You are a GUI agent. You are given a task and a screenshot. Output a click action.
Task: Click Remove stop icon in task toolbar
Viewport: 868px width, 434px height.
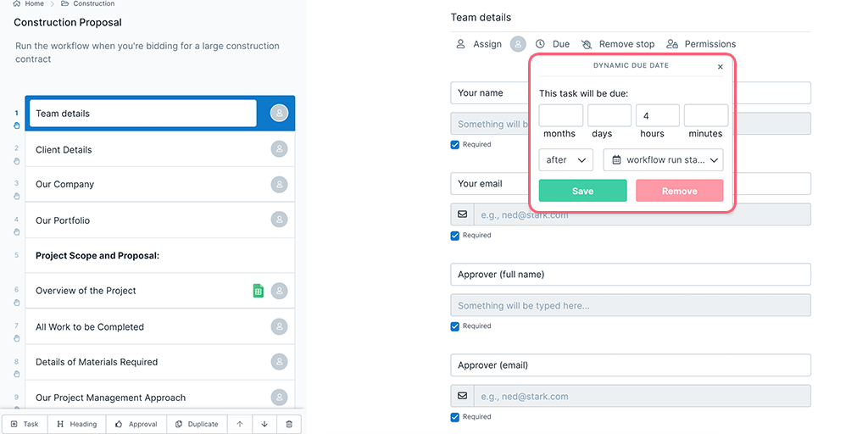point(587,44)
